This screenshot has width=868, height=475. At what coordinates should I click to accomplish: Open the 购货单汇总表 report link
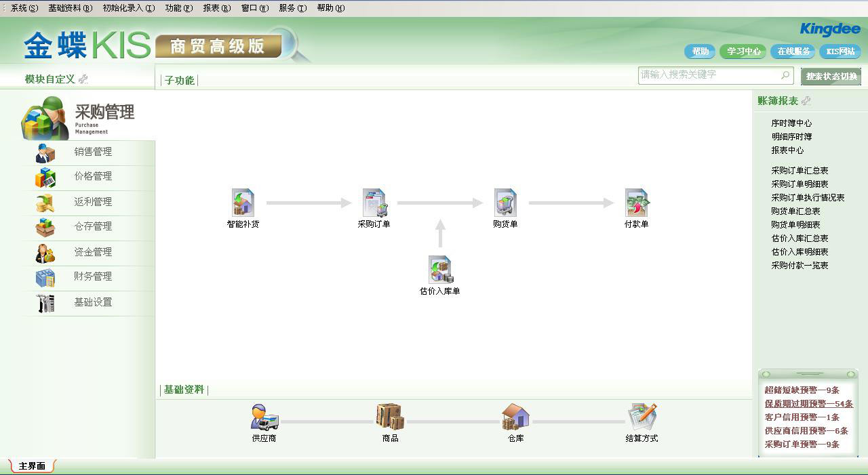pos(795,211)
